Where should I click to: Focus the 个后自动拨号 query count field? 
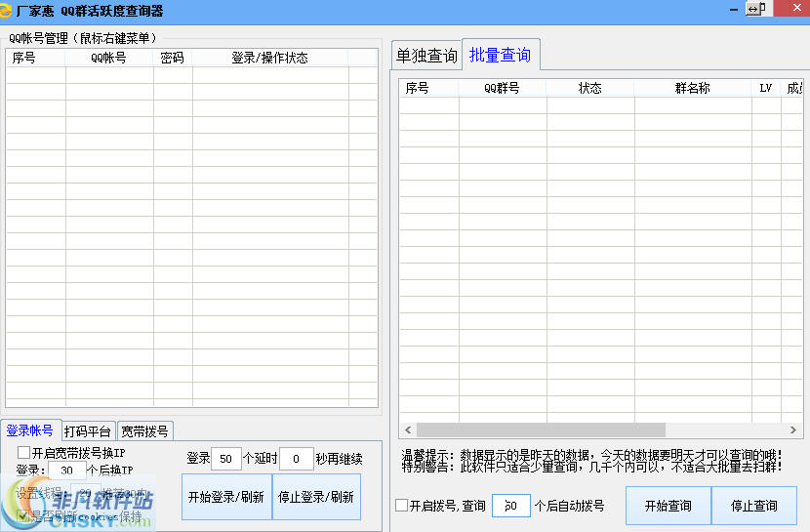point(511,506)
